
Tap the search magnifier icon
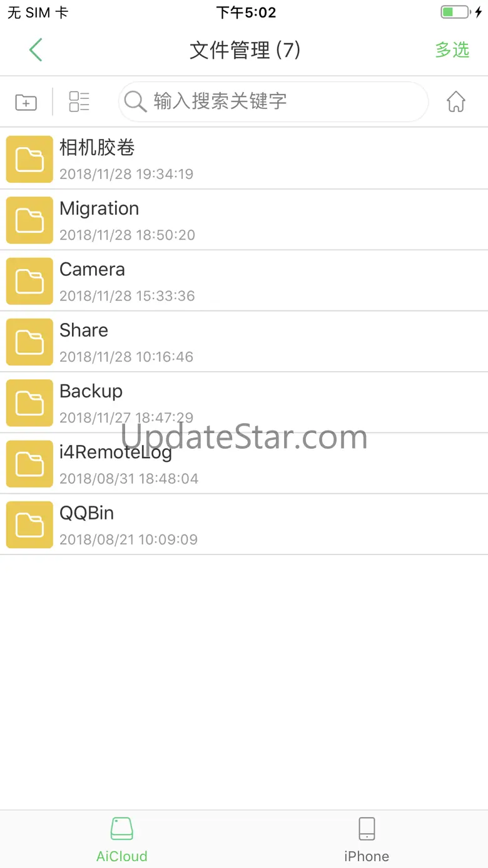click(135, 101)
